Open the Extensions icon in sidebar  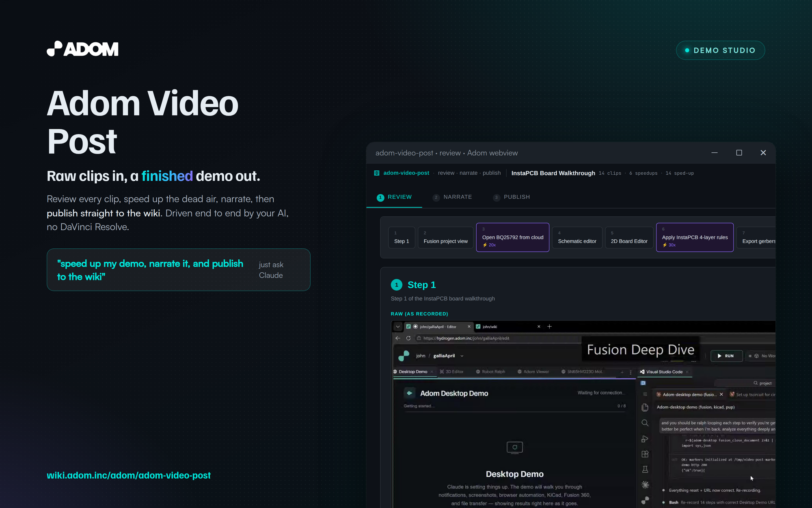point(645,454)
